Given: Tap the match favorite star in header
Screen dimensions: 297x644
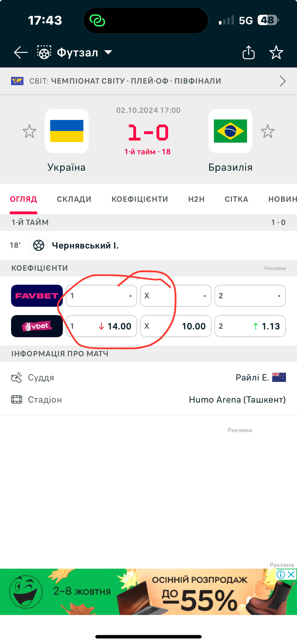Looking at the screenshot, I should (276, 53).
